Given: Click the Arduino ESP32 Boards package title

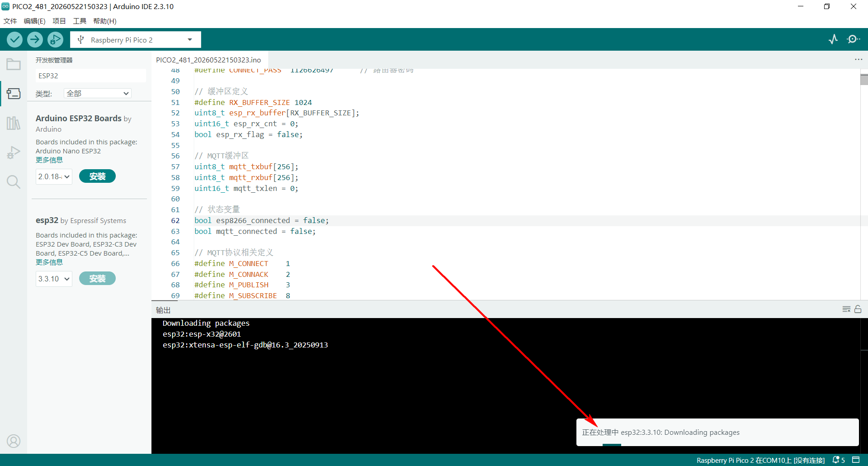Looking at the screenshot, I should (x=79, y=119).
